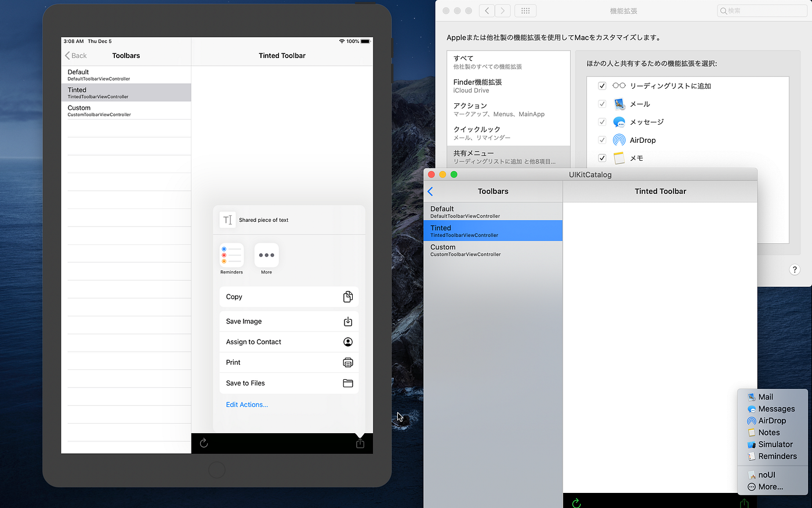Screen dimensions: 812x508
Task: Choose Mail from the share menu
Action: tap(772, 397)
